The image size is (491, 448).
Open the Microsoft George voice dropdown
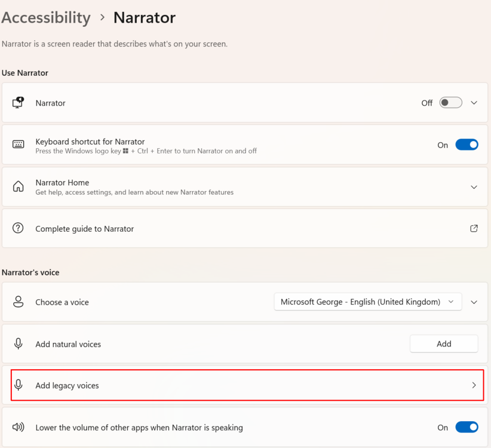367,302
